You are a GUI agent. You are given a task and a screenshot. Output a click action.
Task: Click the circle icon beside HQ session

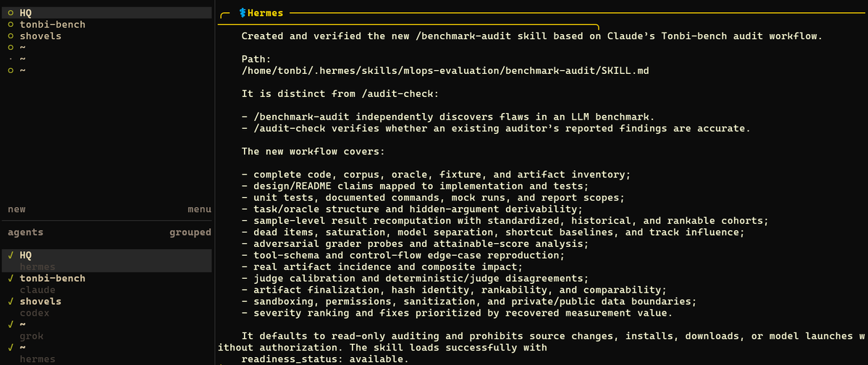pos(11,13)
